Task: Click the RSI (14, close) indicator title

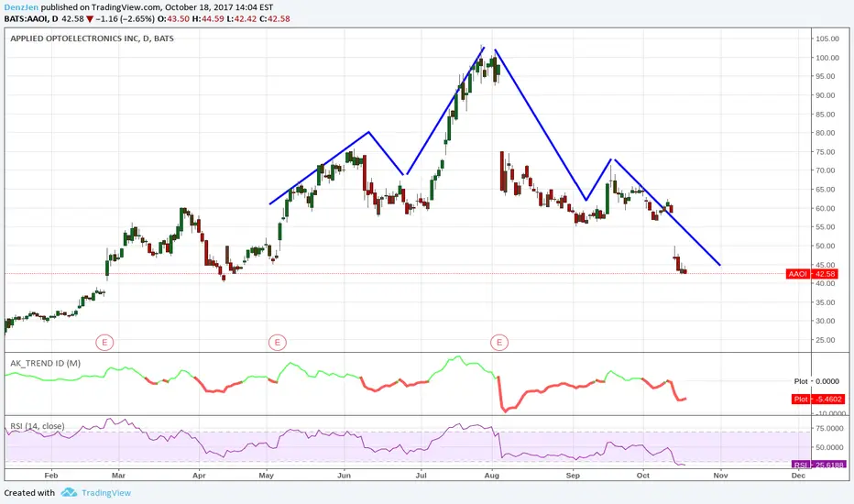Action: [x=37, y=425]
